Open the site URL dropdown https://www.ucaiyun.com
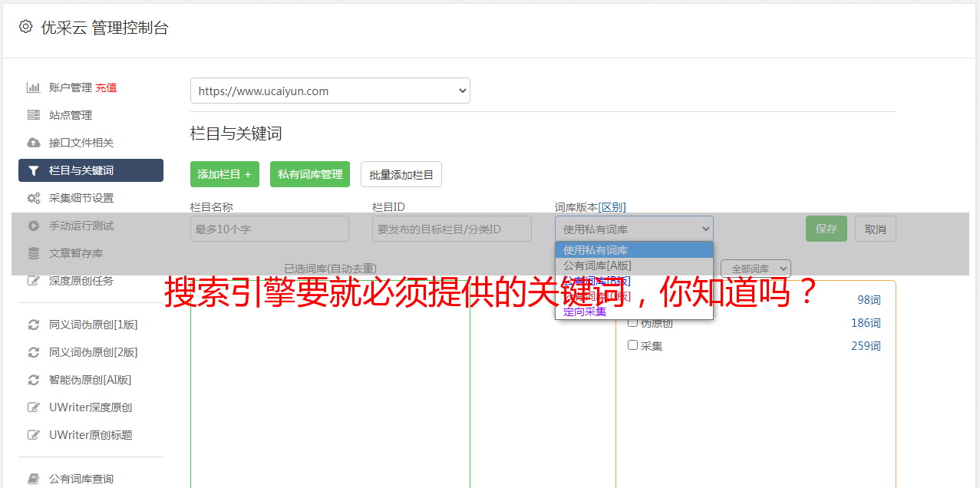The image size is (980, 488). [x=330, y=91]
